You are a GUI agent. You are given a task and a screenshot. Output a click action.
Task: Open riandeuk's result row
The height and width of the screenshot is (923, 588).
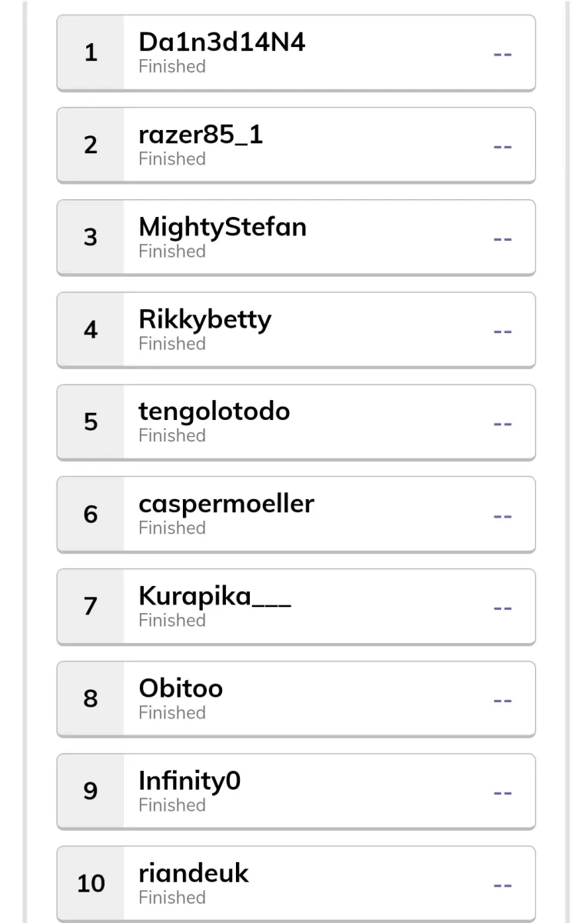(x=296, y=884)
